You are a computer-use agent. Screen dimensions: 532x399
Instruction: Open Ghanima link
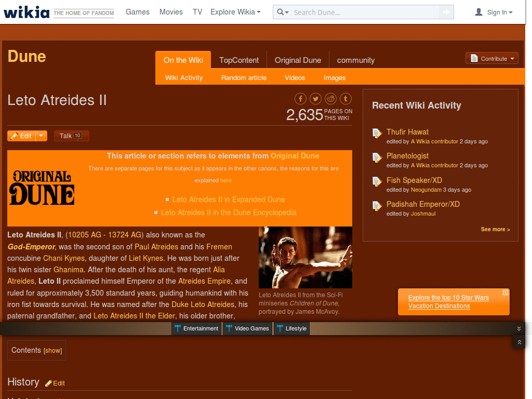click(69, 270)
